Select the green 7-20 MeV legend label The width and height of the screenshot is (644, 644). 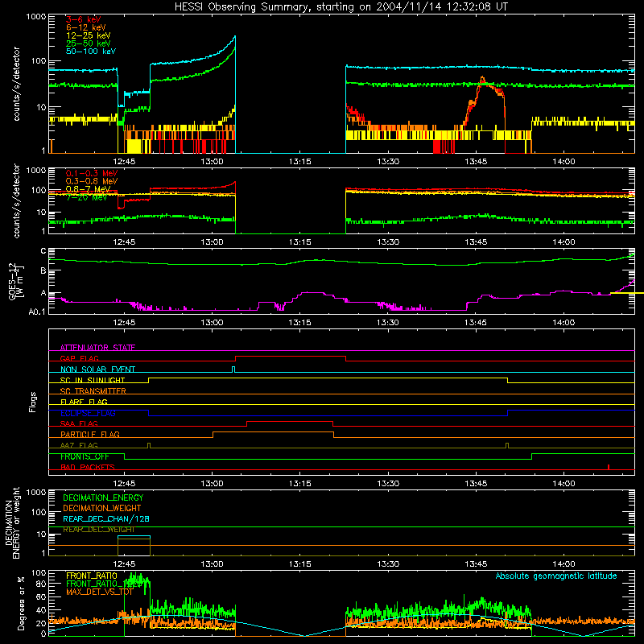[x=86, y=197]
